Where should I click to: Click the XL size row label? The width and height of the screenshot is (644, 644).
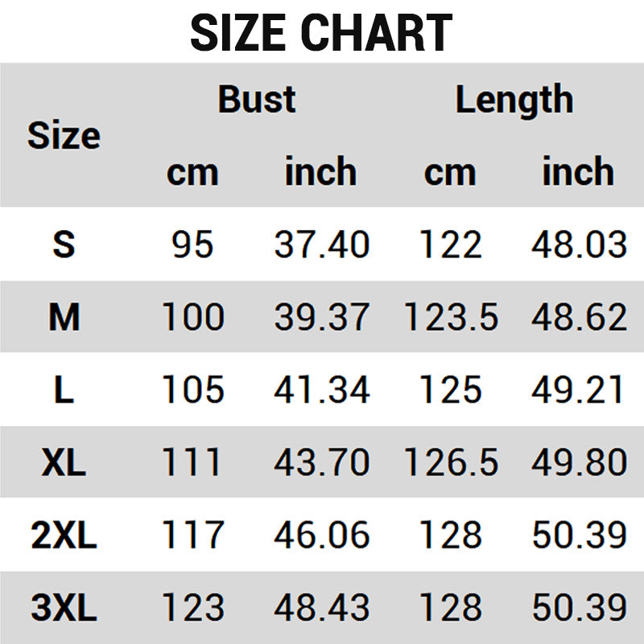click(x=64, y=463)
